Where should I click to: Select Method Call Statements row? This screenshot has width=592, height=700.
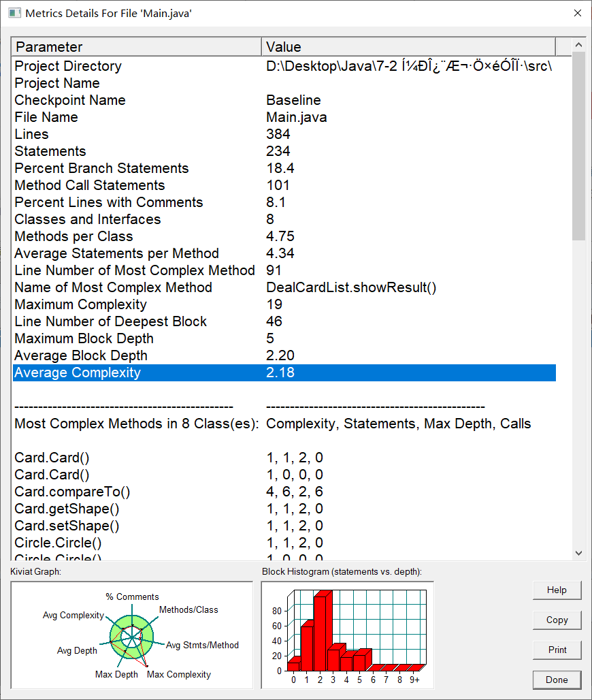coord(284,185)
